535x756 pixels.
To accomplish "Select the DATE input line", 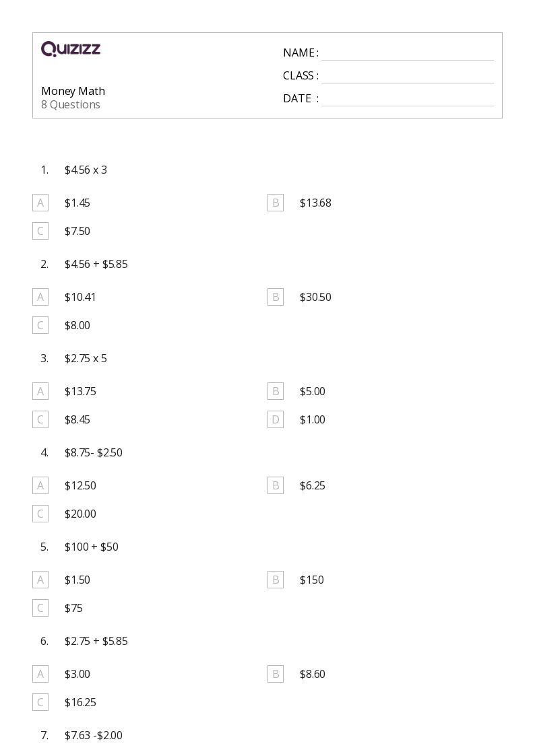I will (x=408, y=99).
